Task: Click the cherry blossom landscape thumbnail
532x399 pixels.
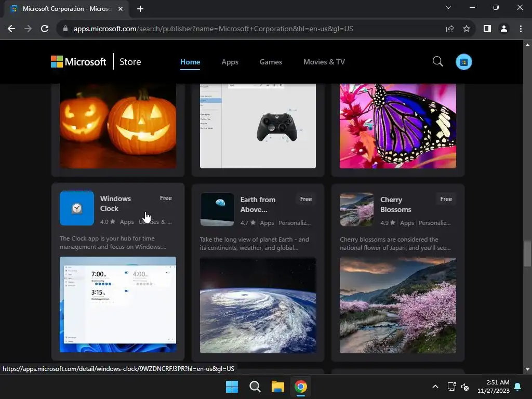Action: pos(398,305)
